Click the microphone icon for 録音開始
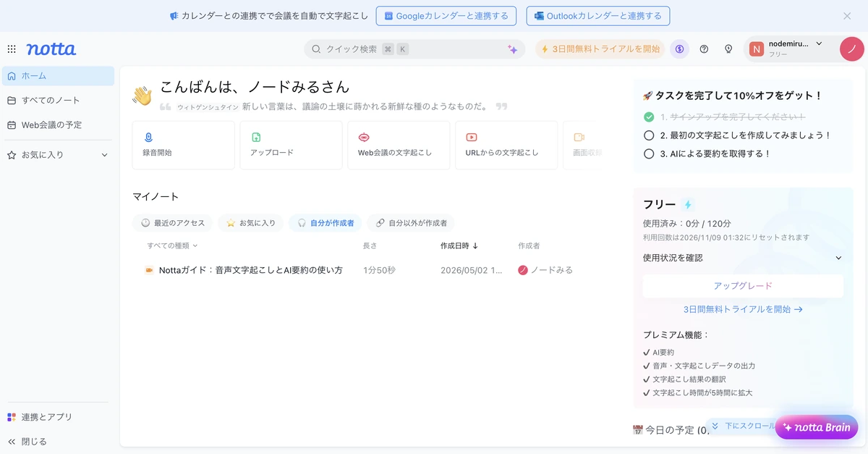 [148, 137]
